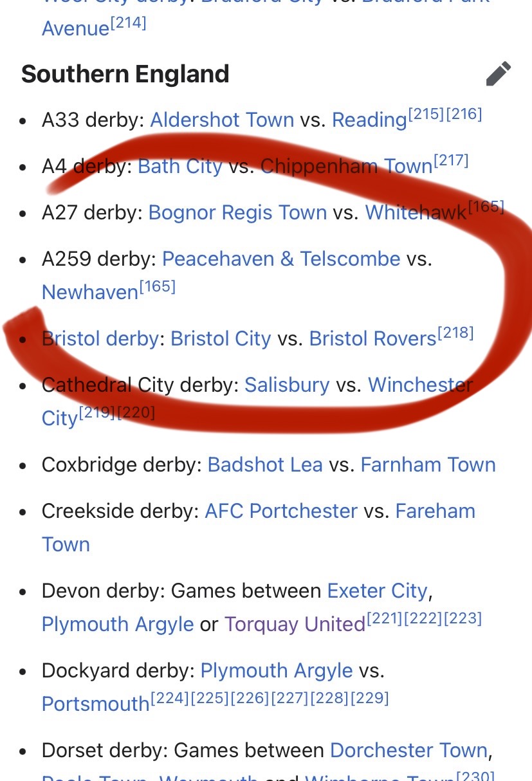Open the Whitehawk link
This screenshot has width=532, height=781.
[x=416, y=212]
